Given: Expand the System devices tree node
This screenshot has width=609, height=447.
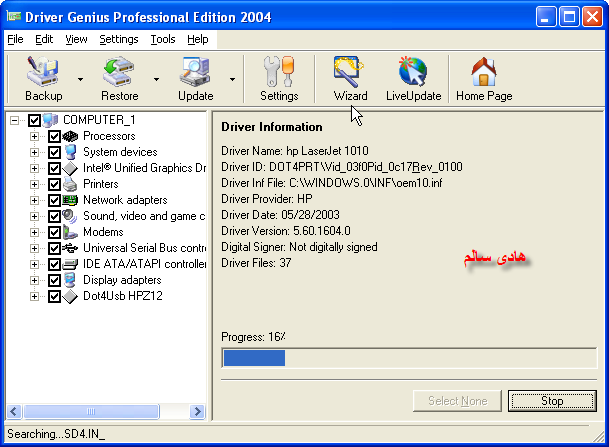Looking at the screenshot, I should (35, 152).
